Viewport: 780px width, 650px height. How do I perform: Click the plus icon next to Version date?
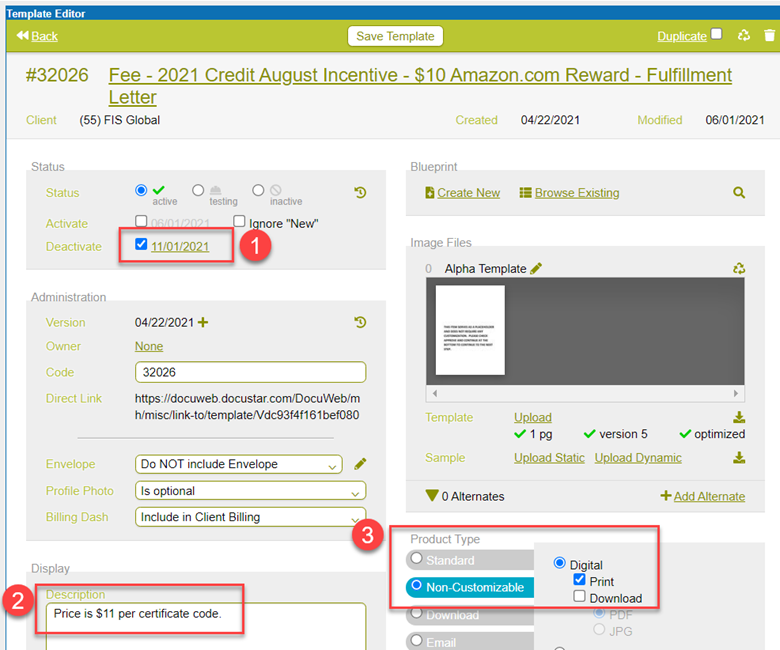pyautogui.click(x=203, y=323)
